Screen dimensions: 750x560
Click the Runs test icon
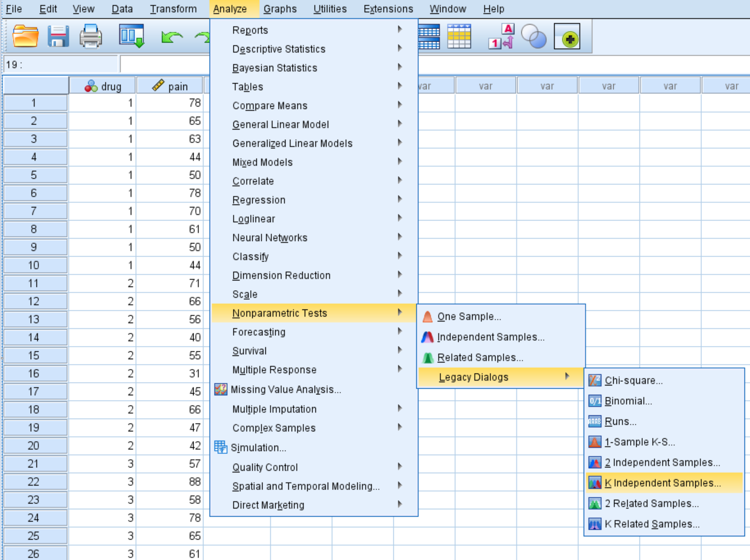[595, 421]
